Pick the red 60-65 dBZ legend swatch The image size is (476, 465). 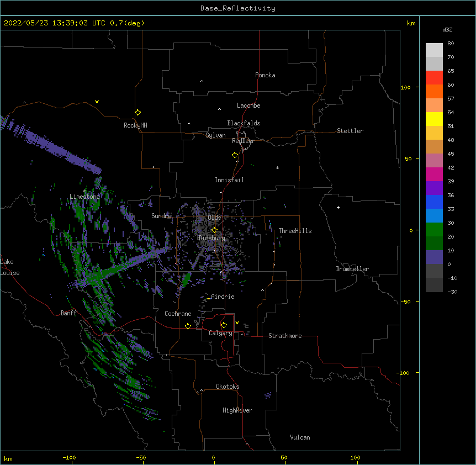click(x=434, y=78)
